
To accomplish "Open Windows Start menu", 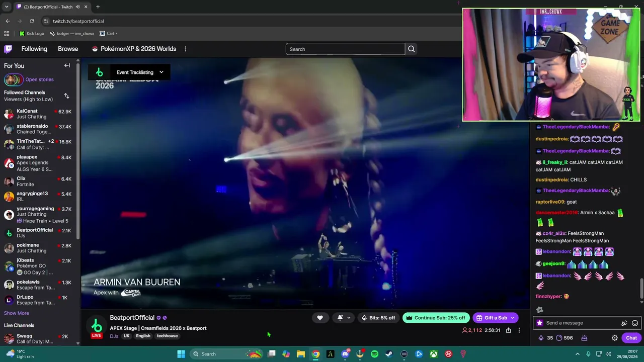I will 181,354.
